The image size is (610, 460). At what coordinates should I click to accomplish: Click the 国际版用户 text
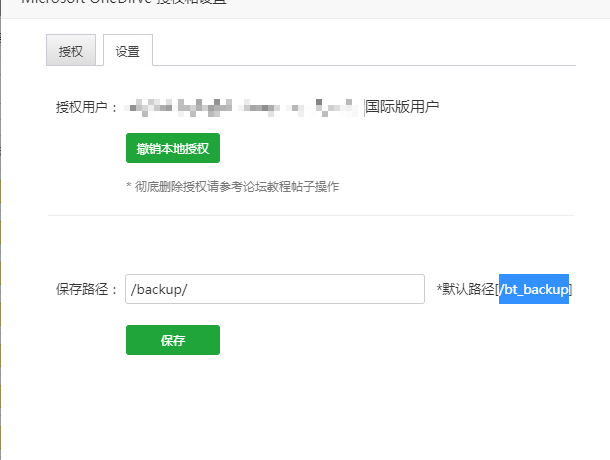pyautogui.click(x=402, y=107)
